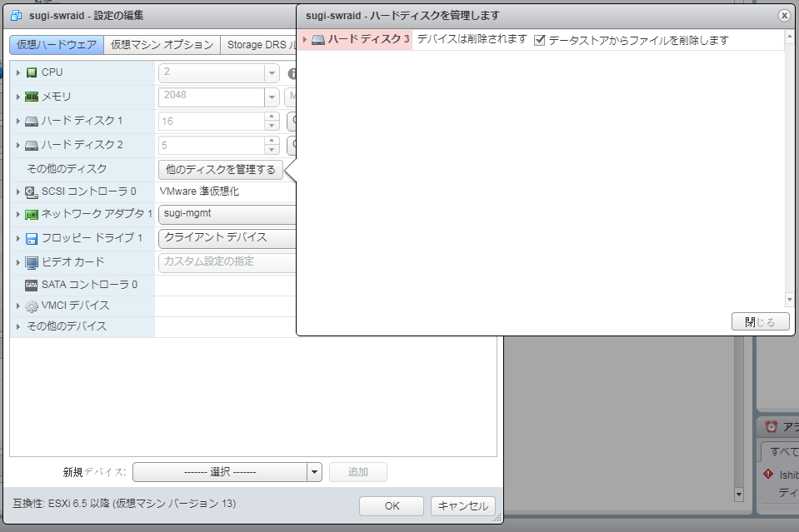Expand the ハード ディスク 3 row
This screenshot has height=532, width=799.
[305, 40]
